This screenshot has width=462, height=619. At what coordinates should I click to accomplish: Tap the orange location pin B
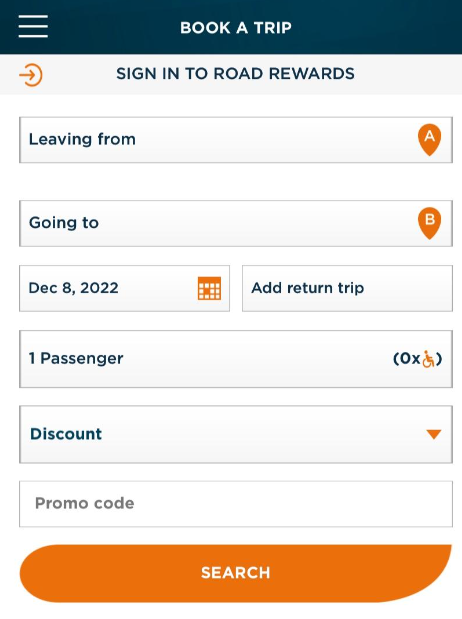[x=429, y=223]
